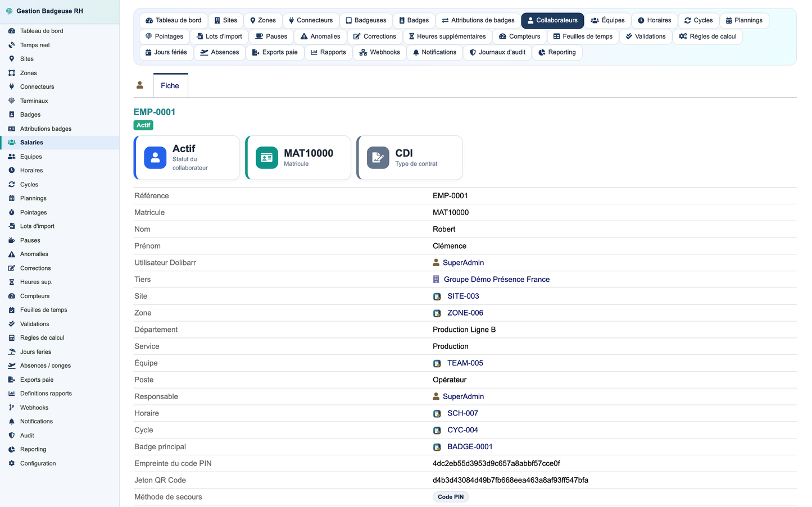Screen dimensions: 812x507
Task: Click the Terminaux fingerprint icon in sidebar
Action: (11, 101)
